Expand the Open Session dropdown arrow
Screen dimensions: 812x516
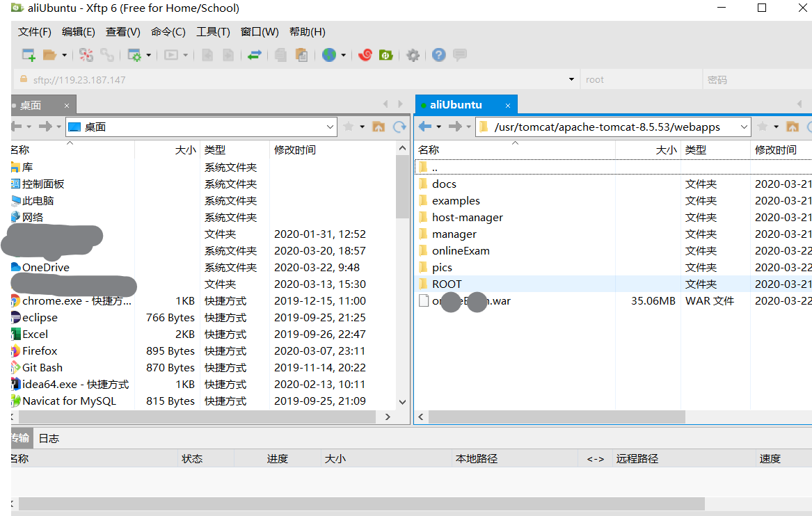(64, 55)
